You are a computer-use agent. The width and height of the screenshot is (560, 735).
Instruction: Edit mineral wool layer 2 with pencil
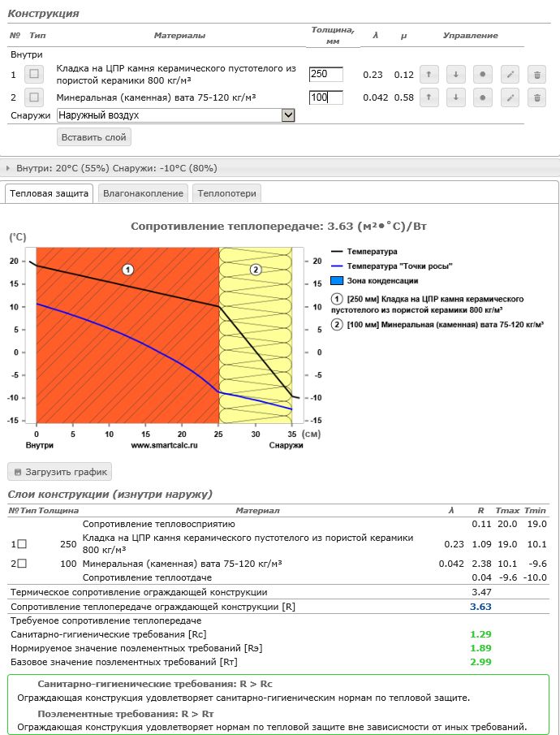pyautogui.click(x=510, y=98)
